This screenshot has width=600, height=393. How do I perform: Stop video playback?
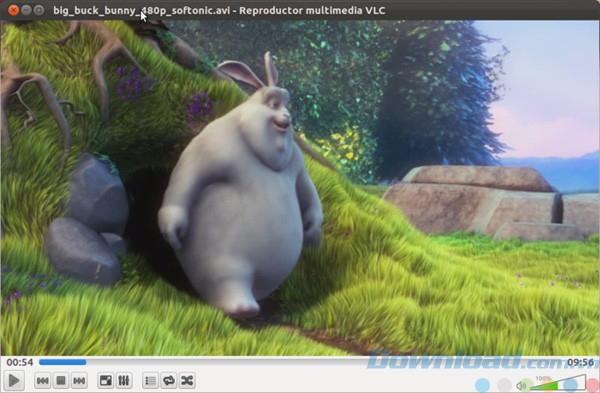(61, 380)
